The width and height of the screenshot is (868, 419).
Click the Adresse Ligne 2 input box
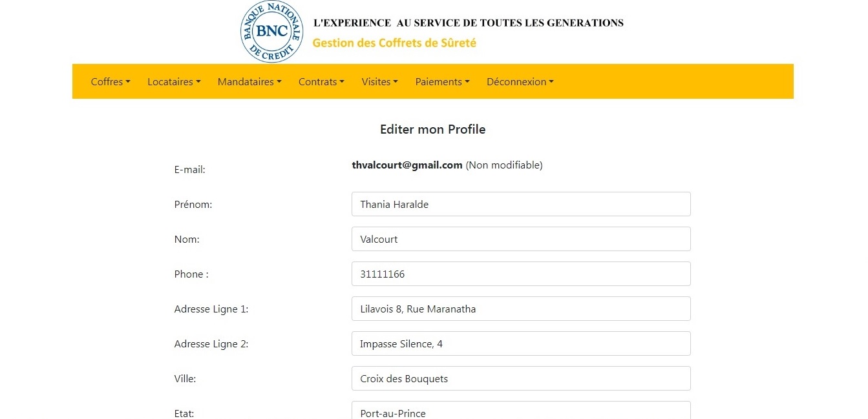(520, 343)
